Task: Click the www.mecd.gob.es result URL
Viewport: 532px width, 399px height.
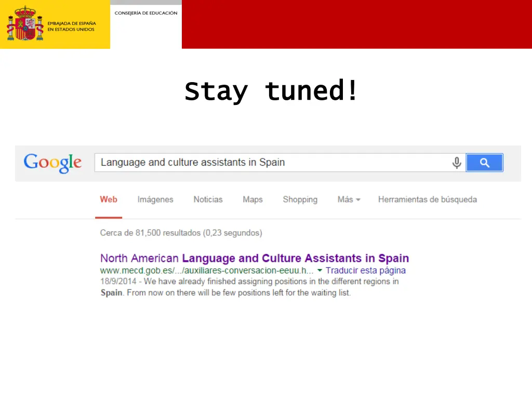Action: (207, 270)
